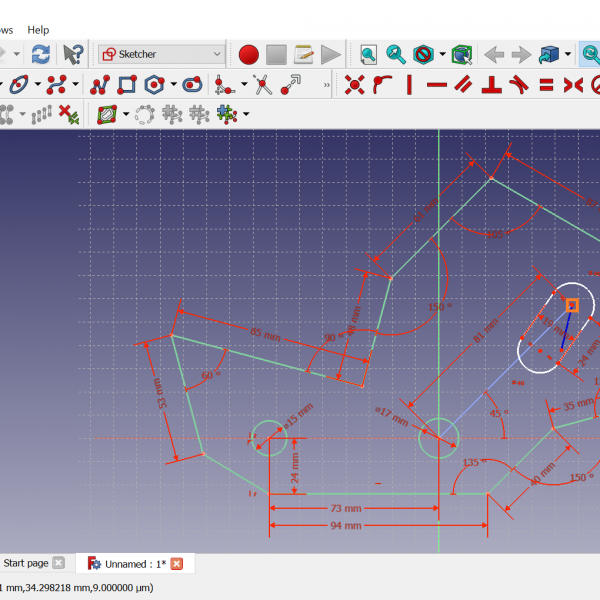Expand the draw style dropdown arrow

[x=442, y=54]
